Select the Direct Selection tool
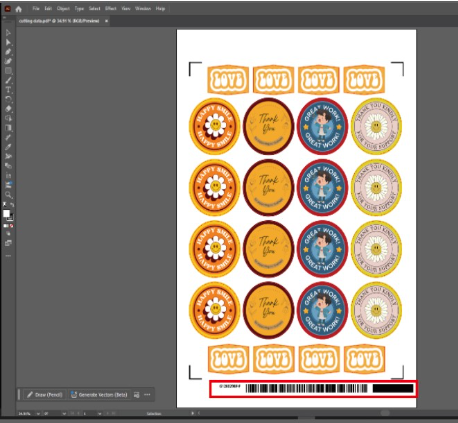458x423 pixels. pyautogui.click(x=8, y=42)
